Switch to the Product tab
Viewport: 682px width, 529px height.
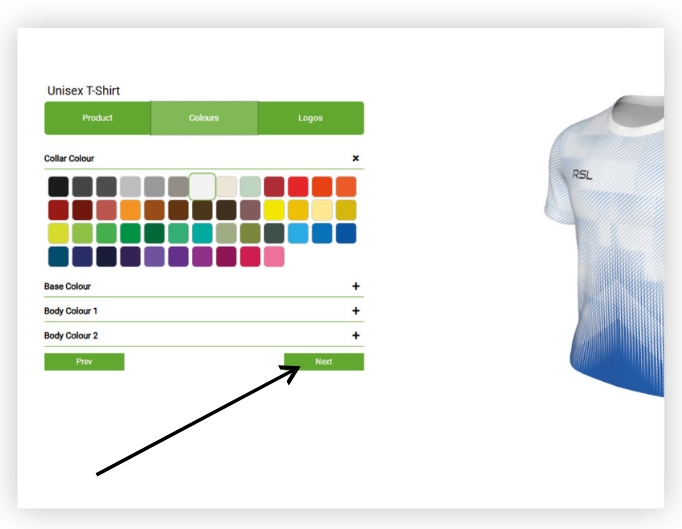(97, 118)
